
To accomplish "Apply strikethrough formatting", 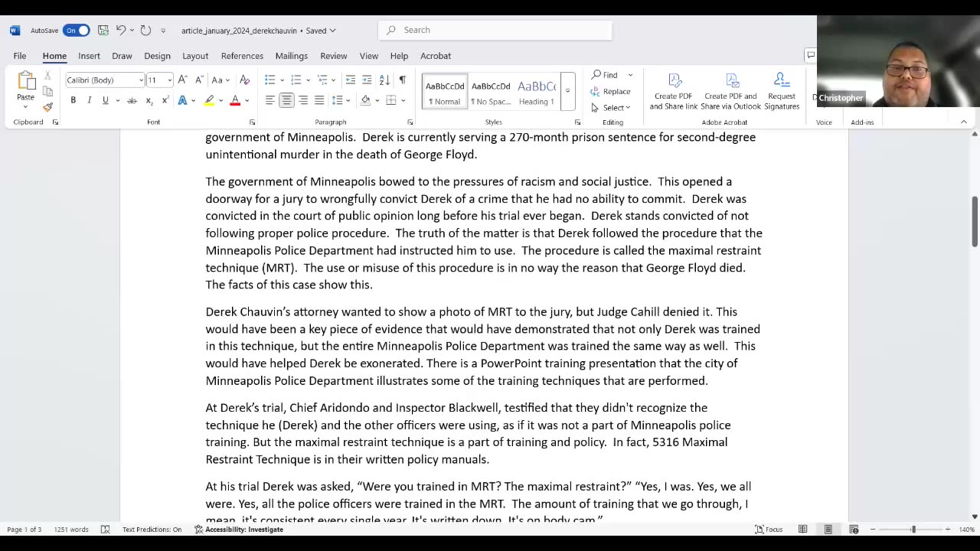I will [132, 100].
